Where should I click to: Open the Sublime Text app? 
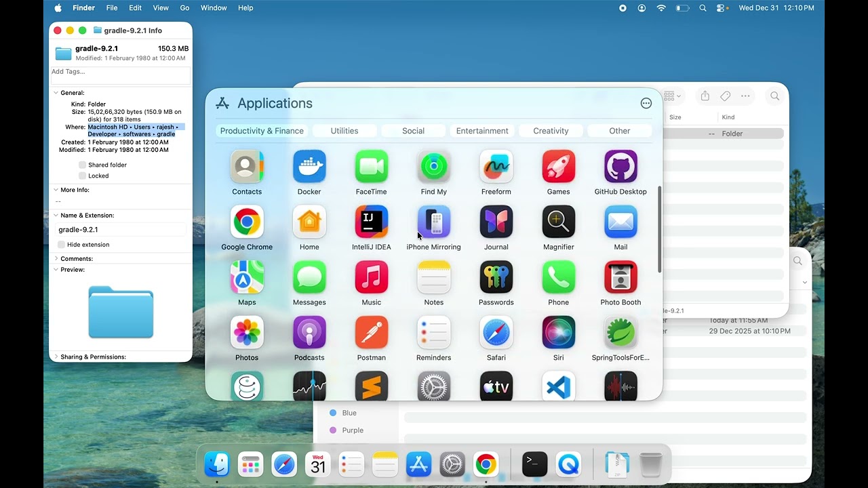point(372,386)
